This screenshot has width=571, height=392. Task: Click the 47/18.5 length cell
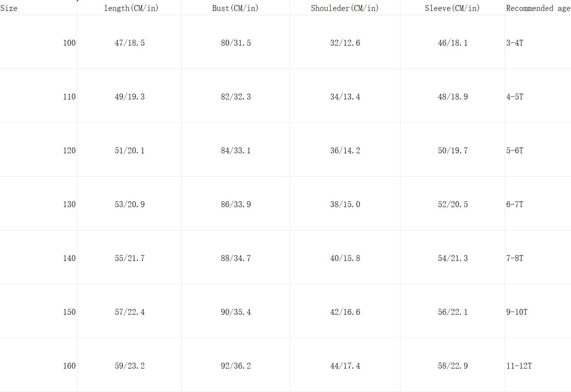pos(130,43)
